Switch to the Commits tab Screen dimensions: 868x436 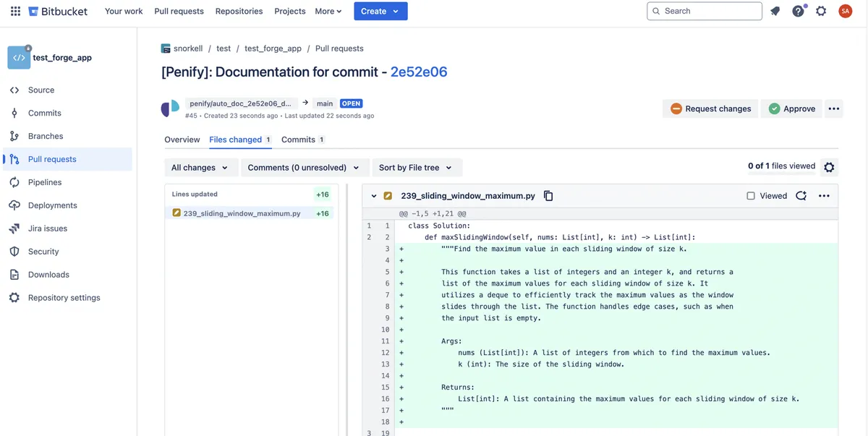(x=303, y=140)
